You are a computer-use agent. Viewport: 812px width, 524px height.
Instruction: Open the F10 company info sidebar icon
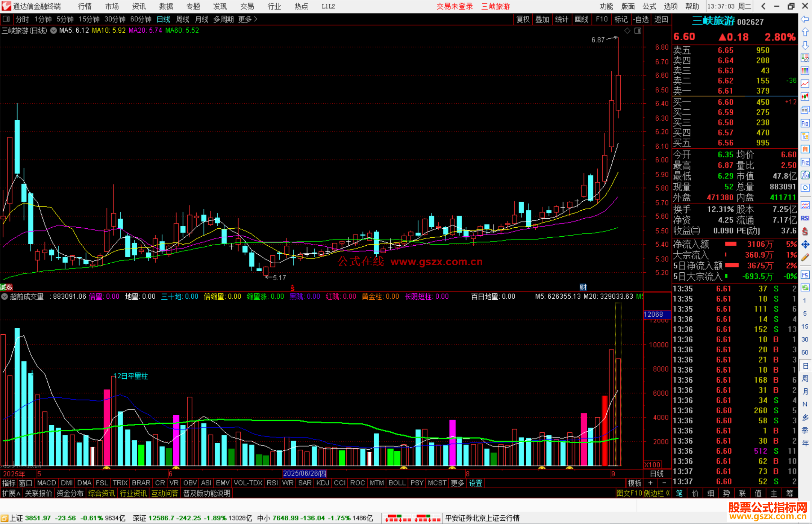(805, 123)
